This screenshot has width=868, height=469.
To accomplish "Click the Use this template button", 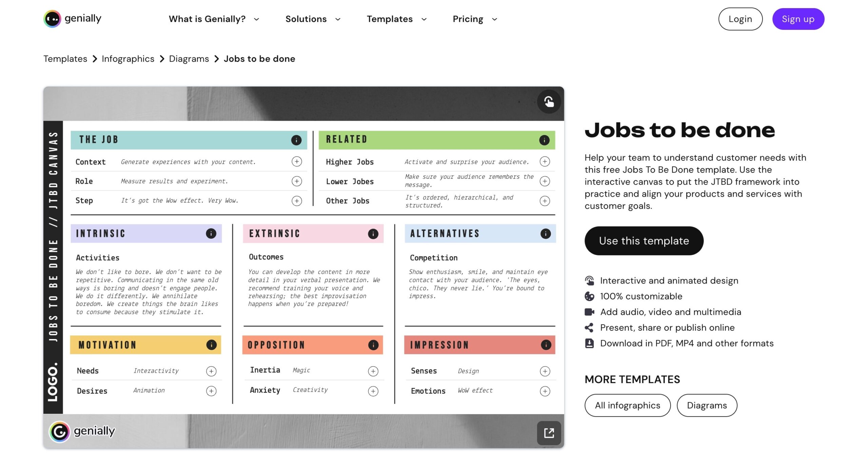I will coord(643,241).
